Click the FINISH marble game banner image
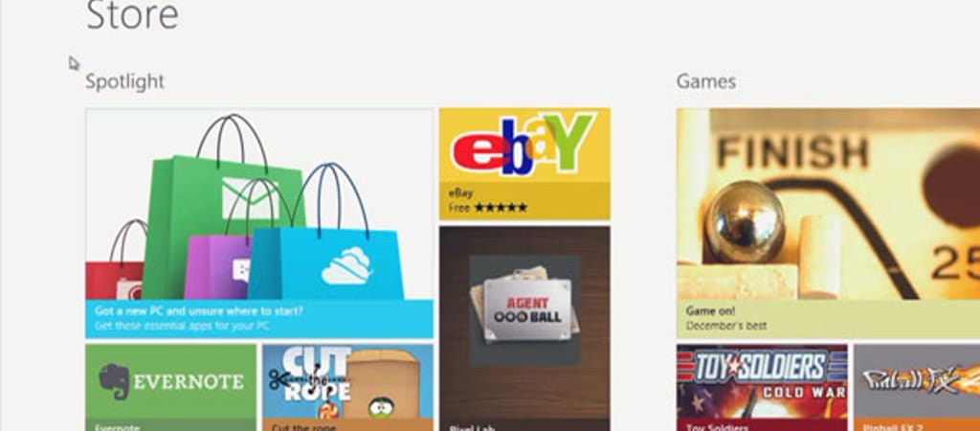Screen dimensions: 980x431 pos(828,204)
